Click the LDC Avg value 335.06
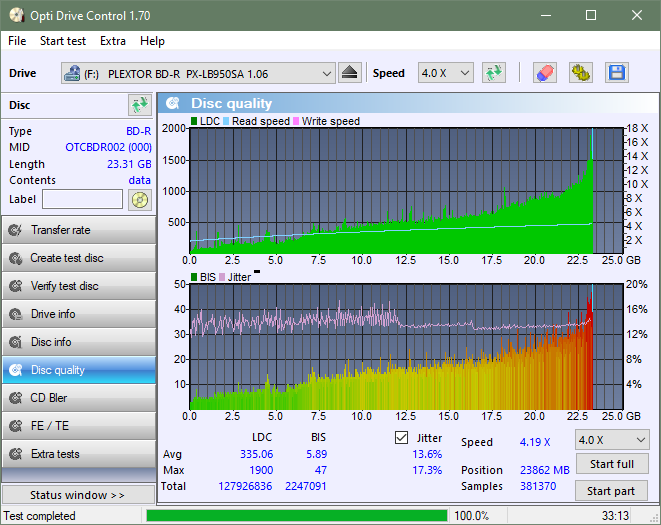This screenshot has width=661, height=525. click(x=257, y=454)
